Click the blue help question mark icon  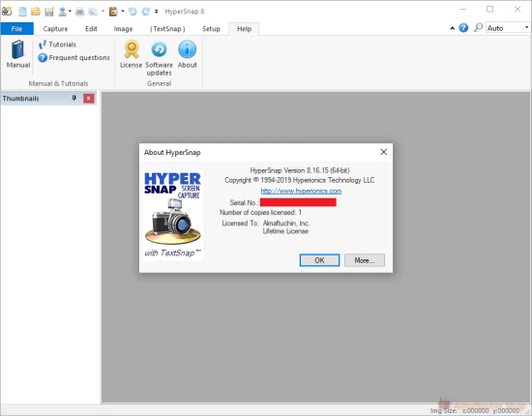(x=463, y=28)
